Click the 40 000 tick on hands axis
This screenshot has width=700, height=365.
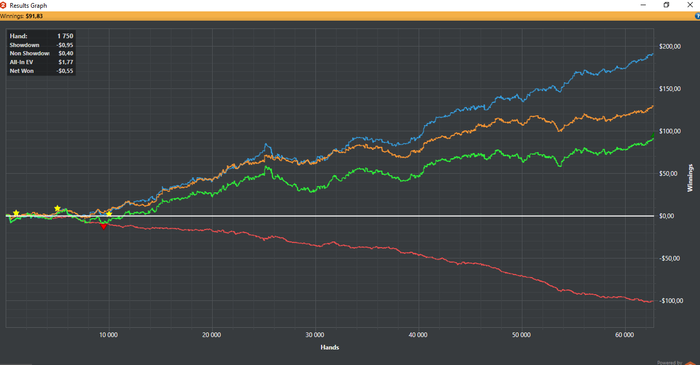click(x=418, y=335)
